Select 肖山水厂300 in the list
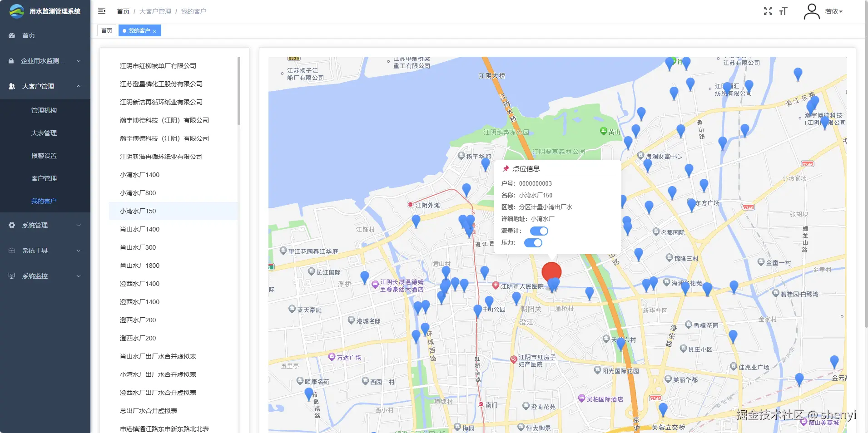 tap(173, 247)
